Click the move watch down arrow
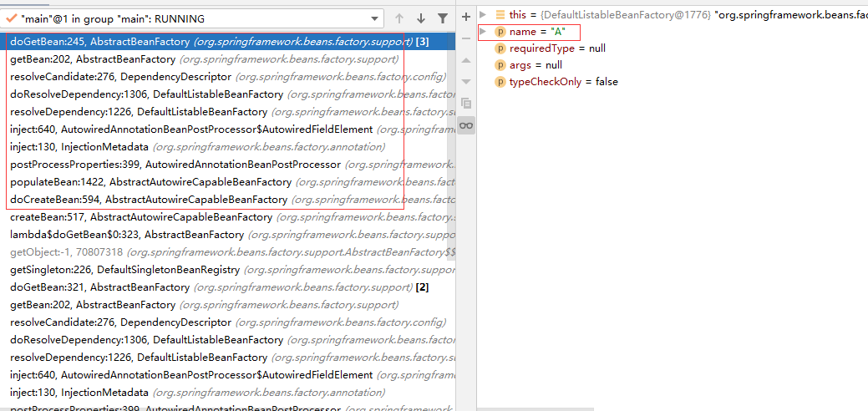Viewport: 868px width, 411px height. pos(466,81)
